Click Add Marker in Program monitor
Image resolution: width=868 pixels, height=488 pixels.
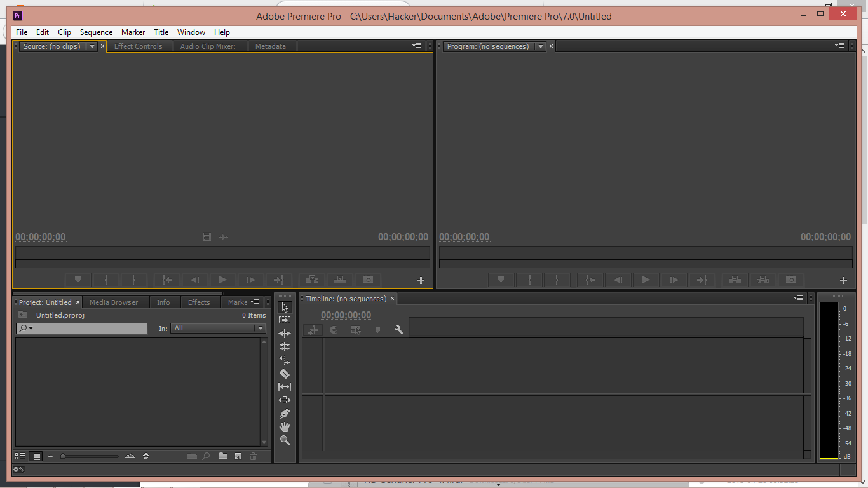coord(501,280)
